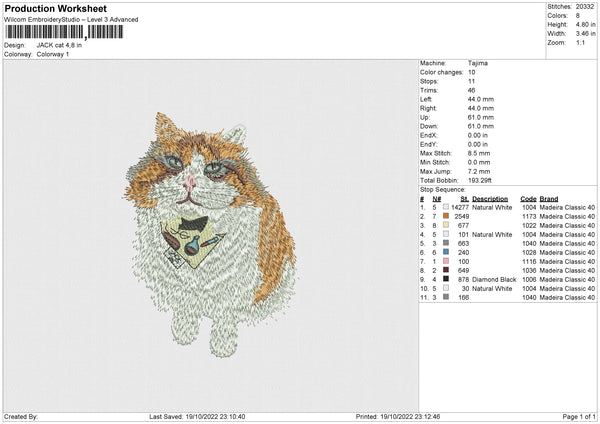Click the maroon swatch for code 1036

[x=446, y=270]
